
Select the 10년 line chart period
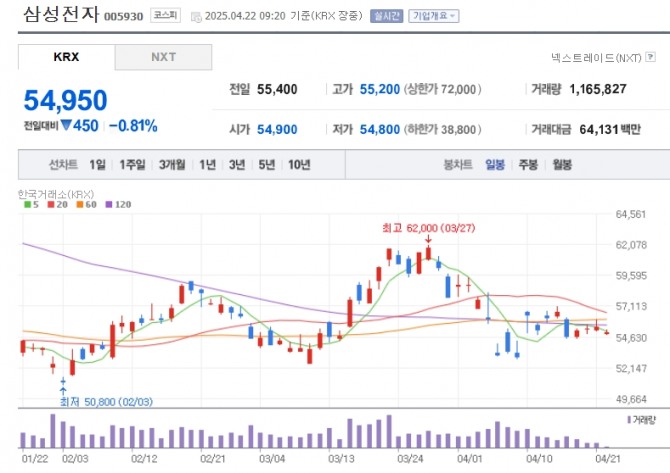point(298,164)
